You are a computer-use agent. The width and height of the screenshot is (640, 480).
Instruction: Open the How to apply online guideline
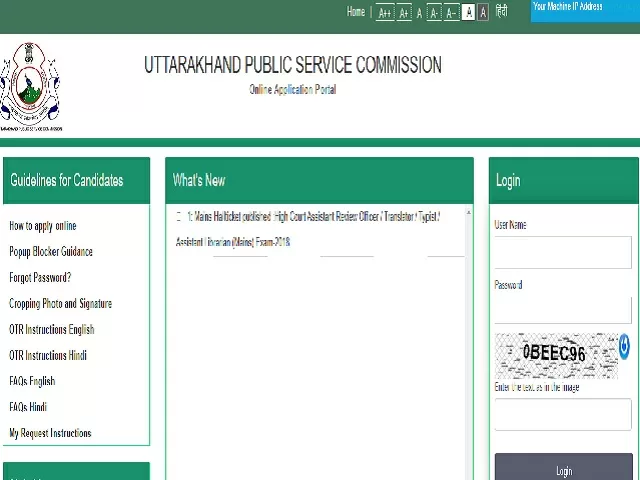(x=43, y=226)
